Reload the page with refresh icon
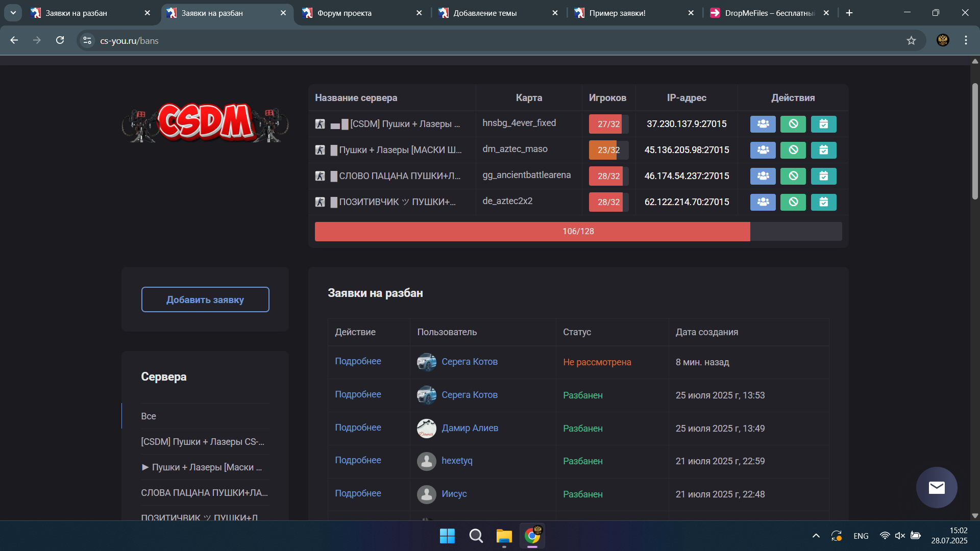980x551 pixels. [60, 40]
